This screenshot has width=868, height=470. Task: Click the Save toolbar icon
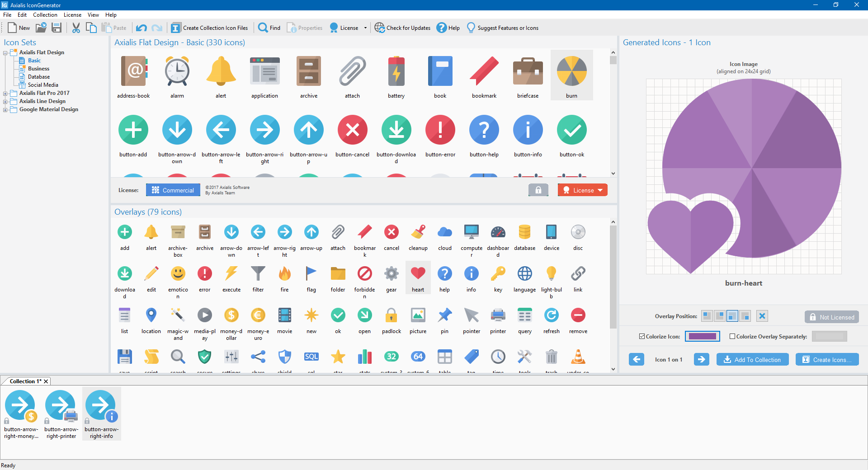(57, 28)
